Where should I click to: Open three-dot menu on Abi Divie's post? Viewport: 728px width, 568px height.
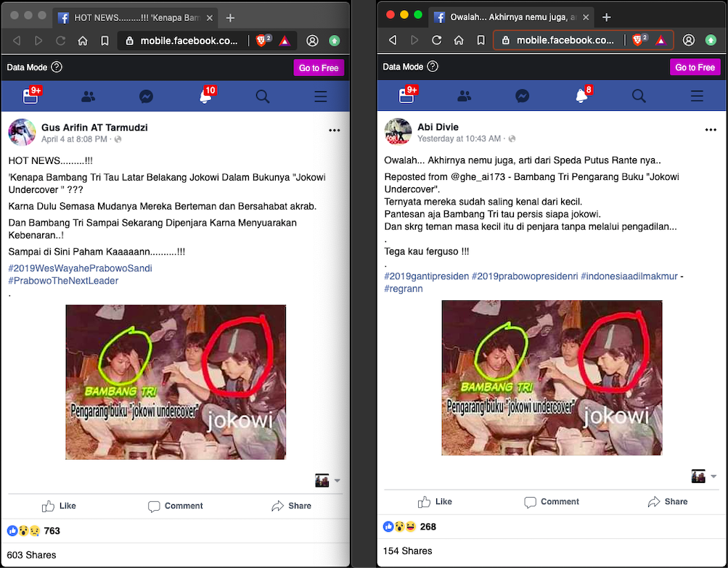[x=711, y=130]
